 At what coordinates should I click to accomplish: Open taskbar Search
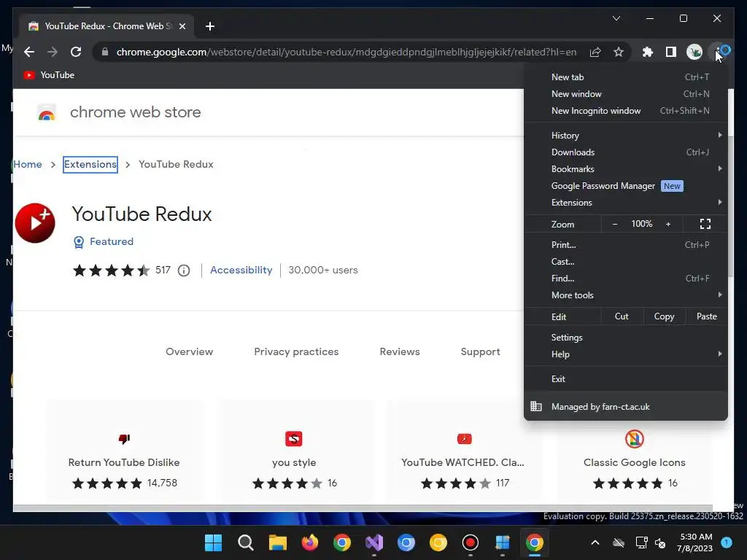pos(245,542)
